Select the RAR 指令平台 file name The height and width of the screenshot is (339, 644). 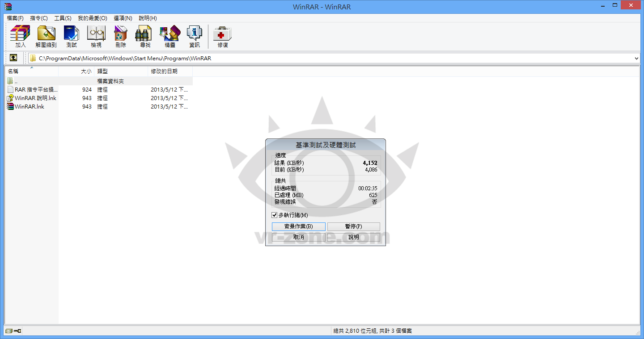point(36,89)
